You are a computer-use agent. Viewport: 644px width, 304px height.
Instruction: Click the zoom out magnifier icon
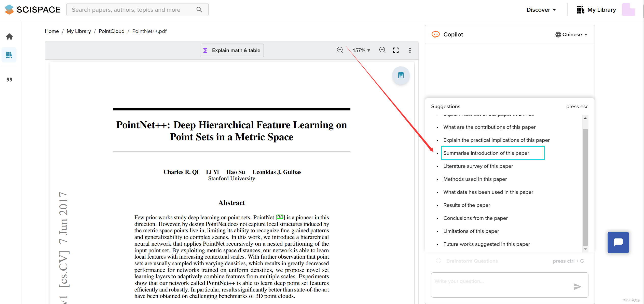tap(340, 50)
